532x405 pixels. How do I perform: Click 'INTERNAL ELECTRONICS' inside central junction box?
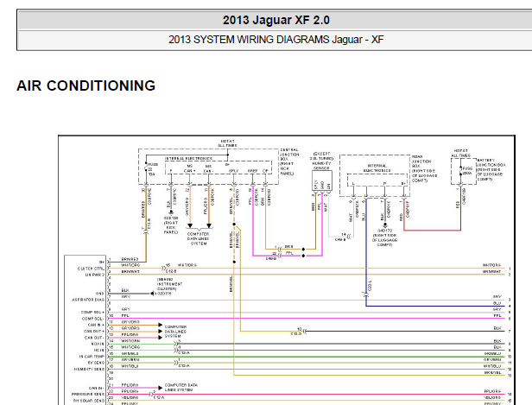pyautogui.click(x=188, y=158)
